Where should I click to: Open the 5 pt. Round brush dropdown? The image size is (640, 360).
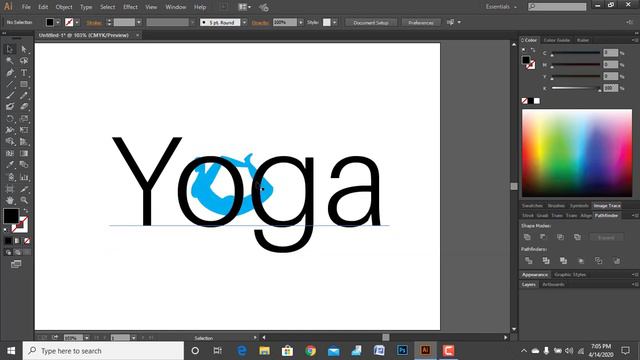pyautogui.click(x=244, y=22)
